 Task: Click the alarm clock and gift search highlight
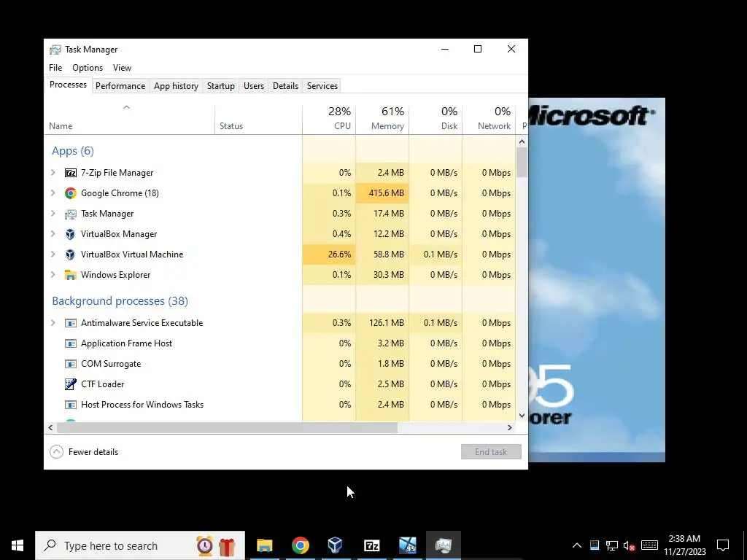point(216,545)
